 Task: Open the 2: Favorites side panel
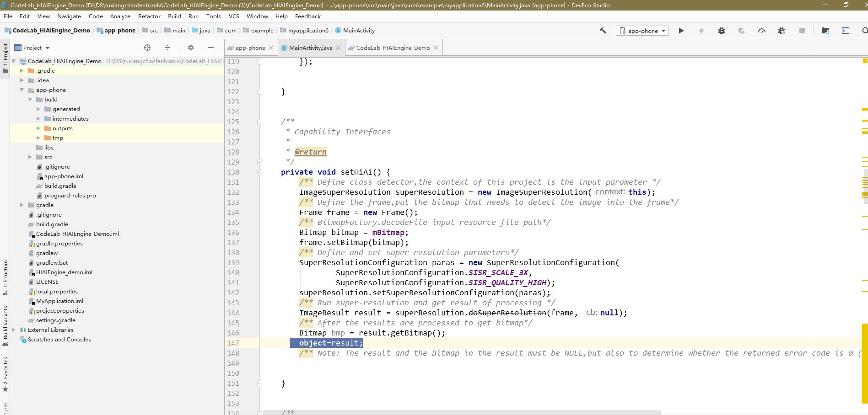pyautogui.click(x=5, y=375)
